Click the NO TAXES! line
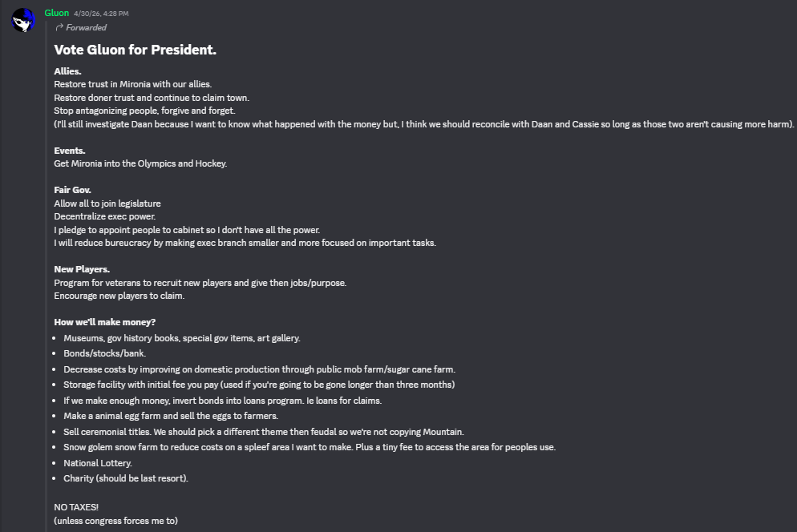The height and width of the screenshot is (532, 797). pyautogui.click(x=76, y=507)
